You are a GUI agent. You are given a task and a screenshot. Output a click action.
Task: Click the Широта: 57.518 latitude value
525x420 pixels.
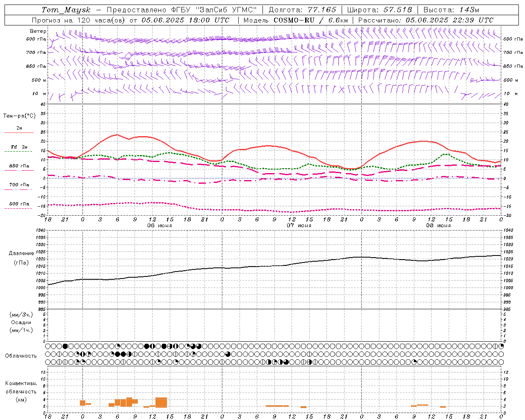[379, 10]
